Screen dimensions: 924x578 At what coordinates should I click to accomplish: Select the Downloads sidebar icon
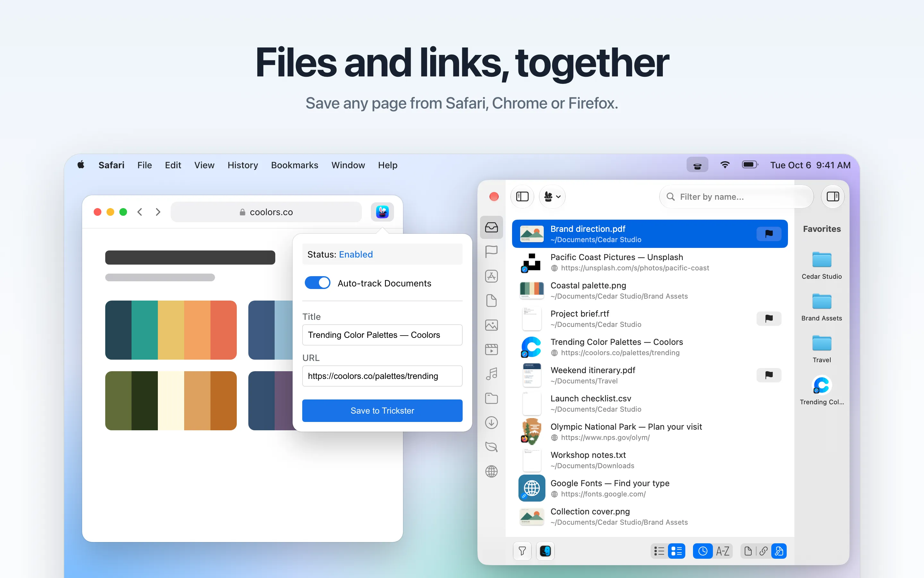pyautogui.click(x=492, y=423)
